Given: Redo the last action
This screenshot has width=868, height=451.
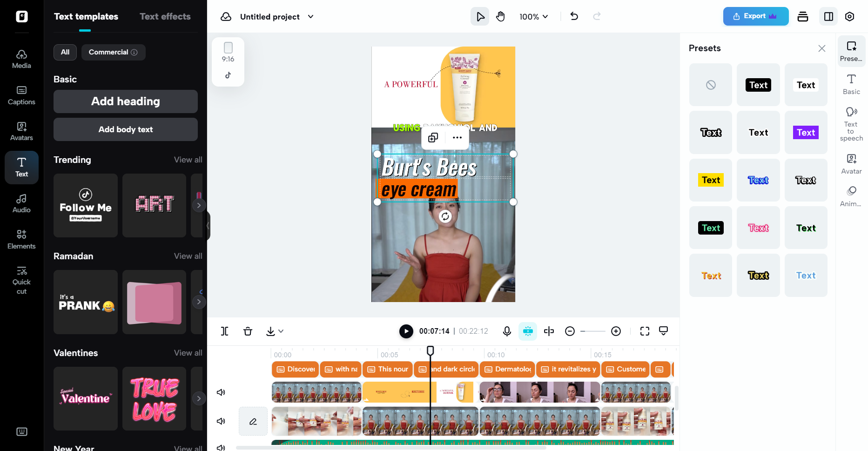Looking at the screenshot, I should pos(597,17).
